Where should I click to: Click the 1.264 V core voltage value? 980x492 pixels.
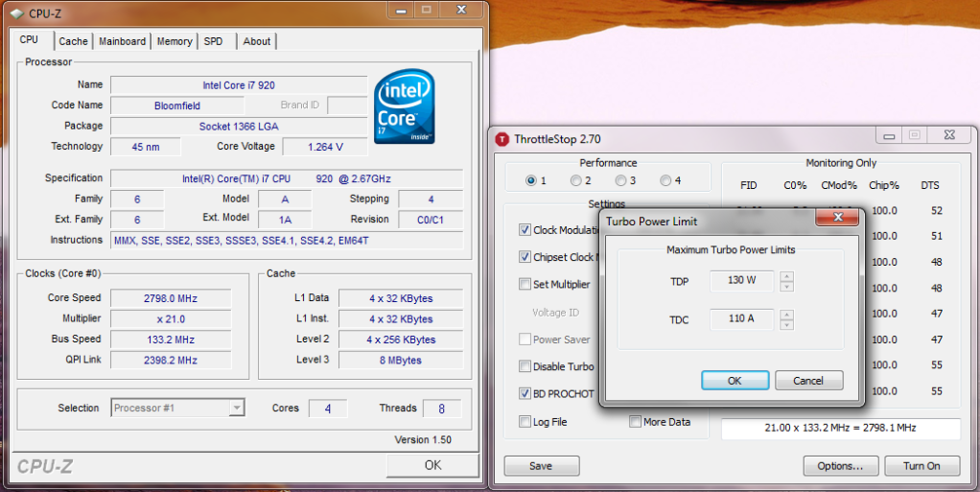pyautogui.click(x=325, y=147)
